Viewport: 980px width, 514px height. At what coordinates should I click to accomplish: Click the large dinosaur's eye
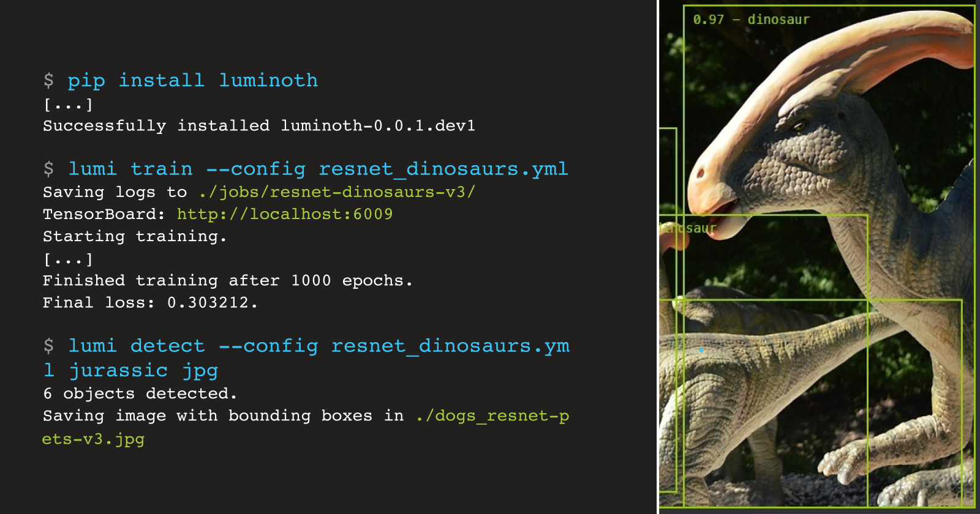pos(799,127)
